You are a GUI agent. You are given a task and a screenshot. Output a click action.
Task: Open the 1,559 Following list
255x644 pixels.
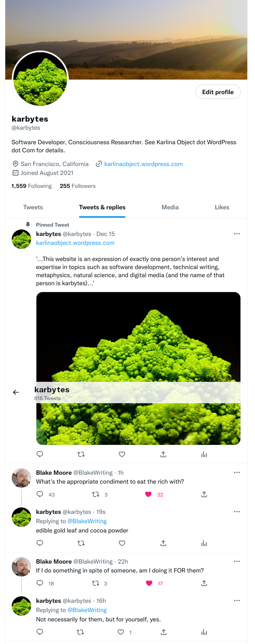(x=32, y=186)
